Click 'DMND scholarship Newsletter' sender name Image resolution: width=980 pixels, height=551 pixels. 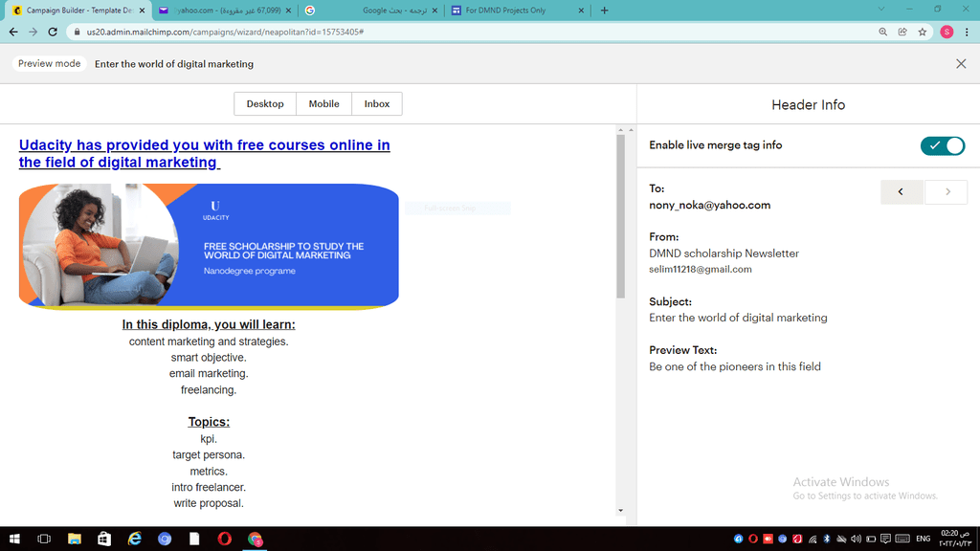pyautogui.click(x=724, y=253)
